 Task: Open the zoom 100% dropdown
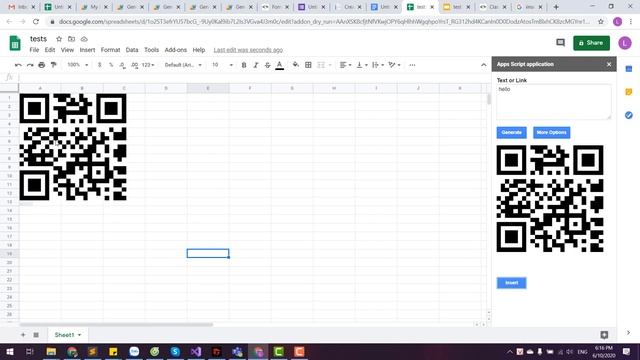78,65
